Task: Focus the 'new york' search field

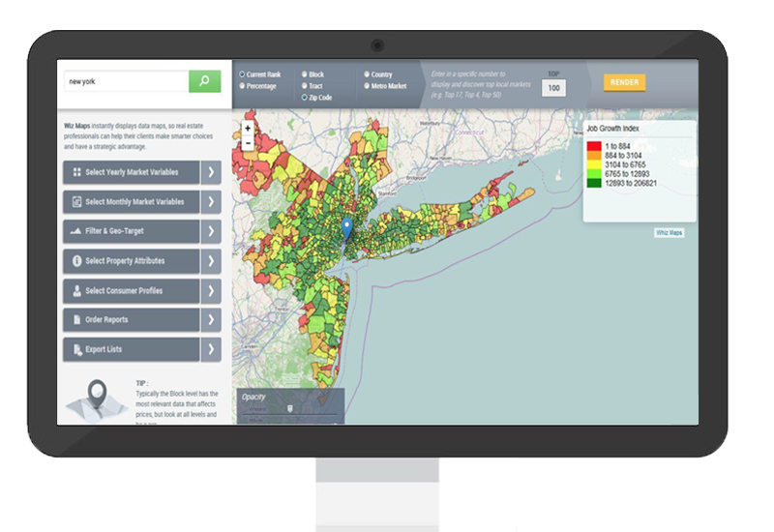Action: pyautogui.click(x=127, y=81)
